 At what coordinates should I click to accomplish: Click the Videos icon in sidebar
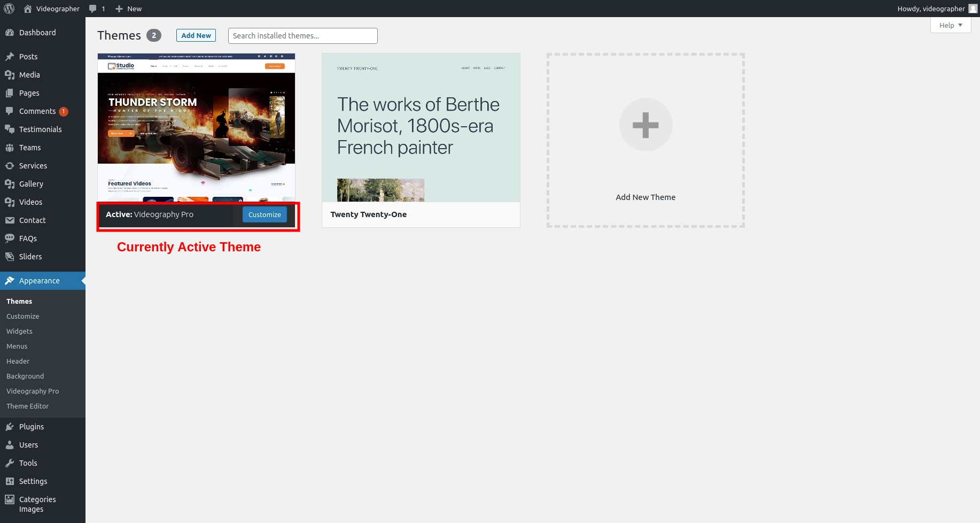click(10, 202)
